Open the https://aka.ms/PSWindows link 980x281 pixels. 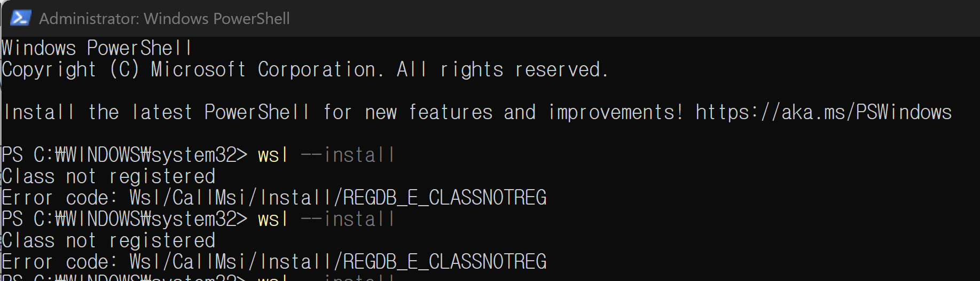(x=823, y=112)
